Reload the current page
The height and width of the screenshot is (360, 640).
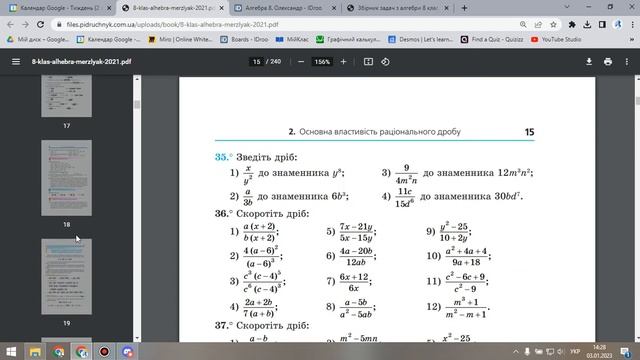(40, 24)
